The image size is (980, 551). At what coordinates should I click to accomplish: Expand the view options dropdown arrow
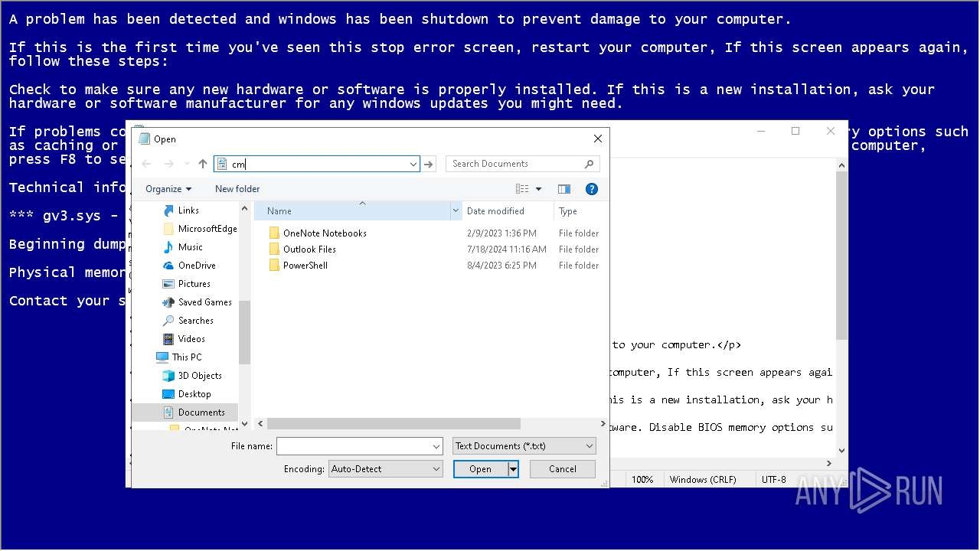pyautogui.click(x=538, y=189)
